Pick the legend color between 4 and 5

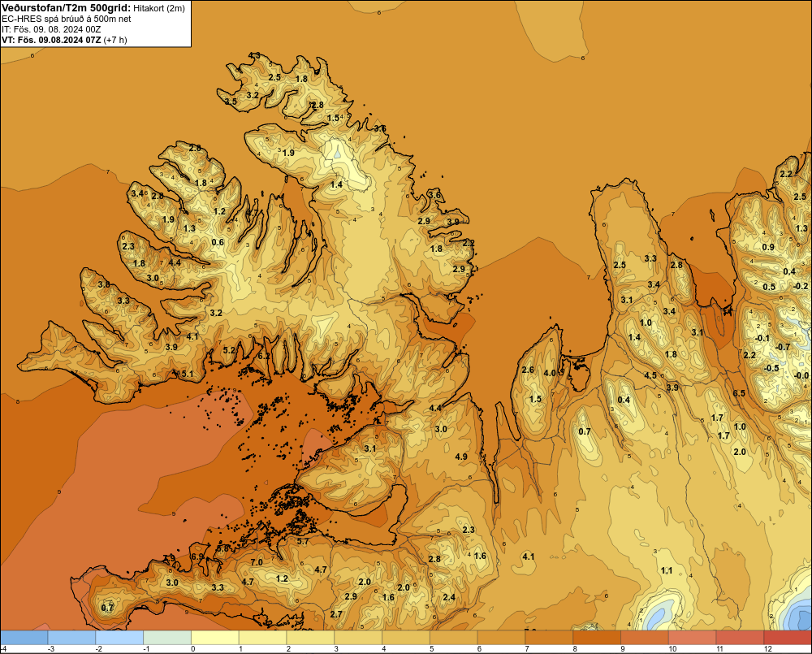pos(406,638)
